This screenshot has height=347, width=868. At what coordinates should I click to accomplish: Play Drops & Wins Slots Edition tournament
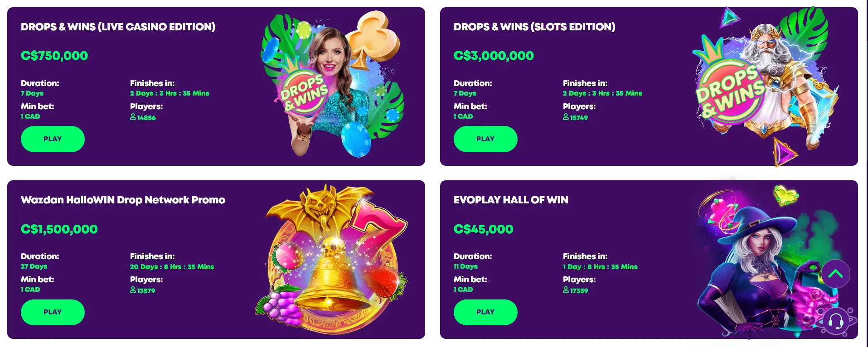tap(485, 139)
